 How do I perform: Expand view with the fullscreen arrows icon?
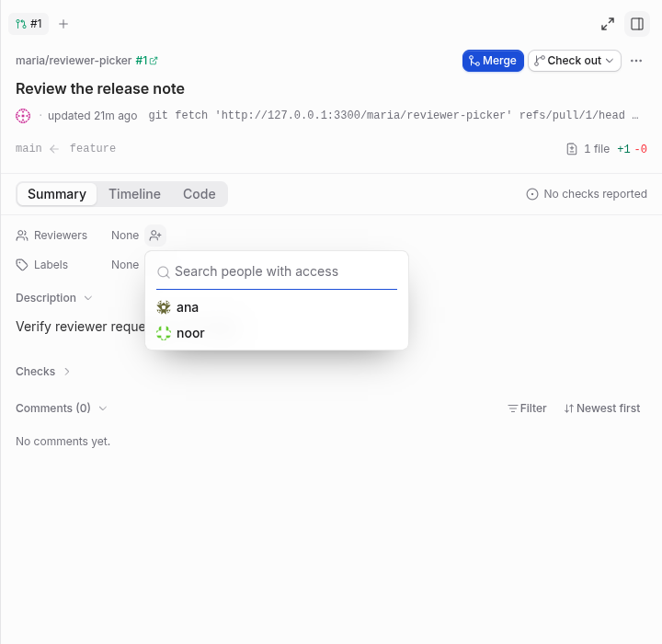[608, 24]
